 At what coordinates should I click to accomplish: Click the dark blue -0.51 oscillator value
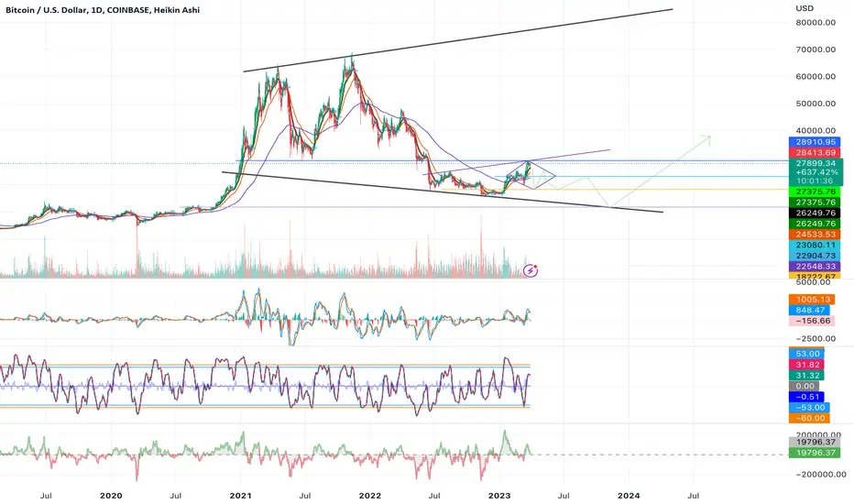coord(806,397)
